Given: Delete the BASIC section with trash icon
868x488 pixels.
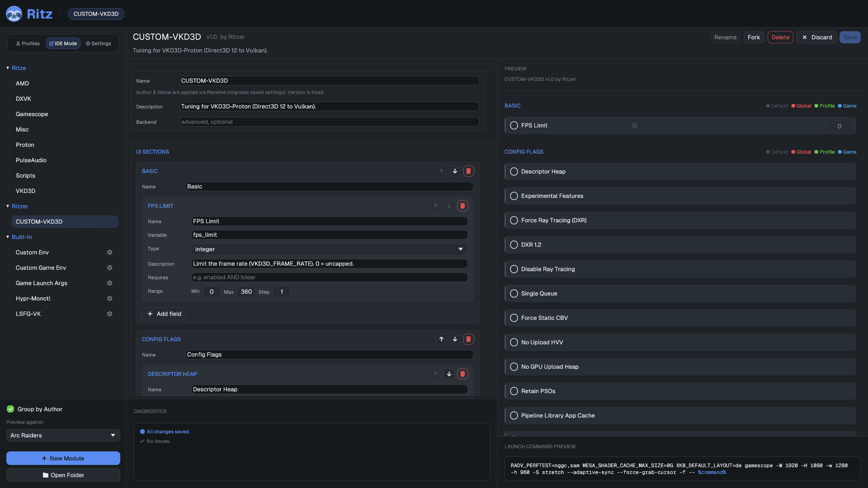Looking at the screenshot, I should (468, 171).
